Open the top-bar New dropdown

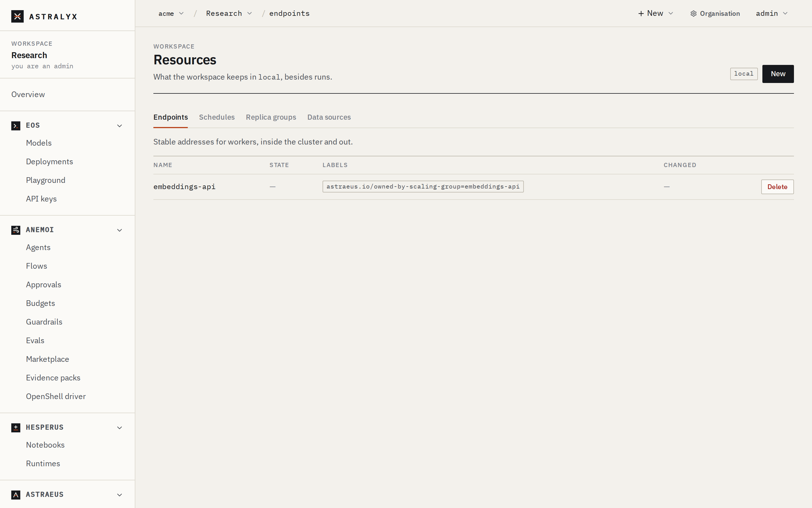coord(656,14)
